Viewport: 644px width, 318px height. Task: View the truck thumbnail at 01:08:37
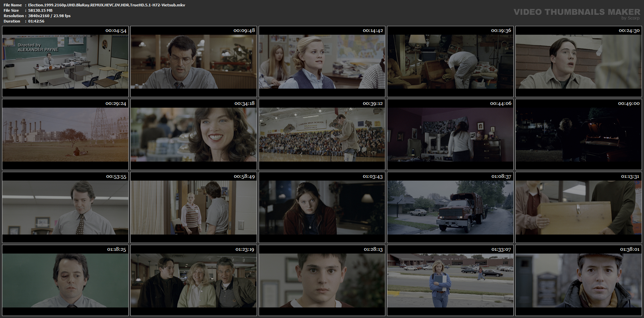(450, 207)
